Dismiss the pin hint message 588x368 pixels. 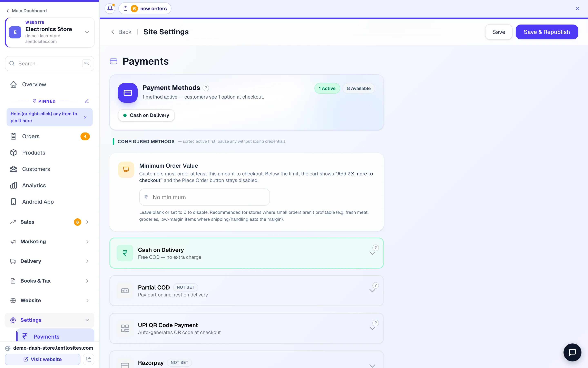point(85,117)
